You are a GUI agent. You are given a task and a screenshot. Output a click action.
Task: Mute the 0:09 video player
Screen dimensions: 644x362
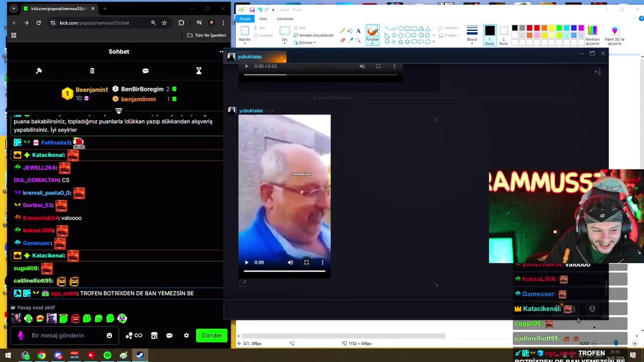[290, 262]
